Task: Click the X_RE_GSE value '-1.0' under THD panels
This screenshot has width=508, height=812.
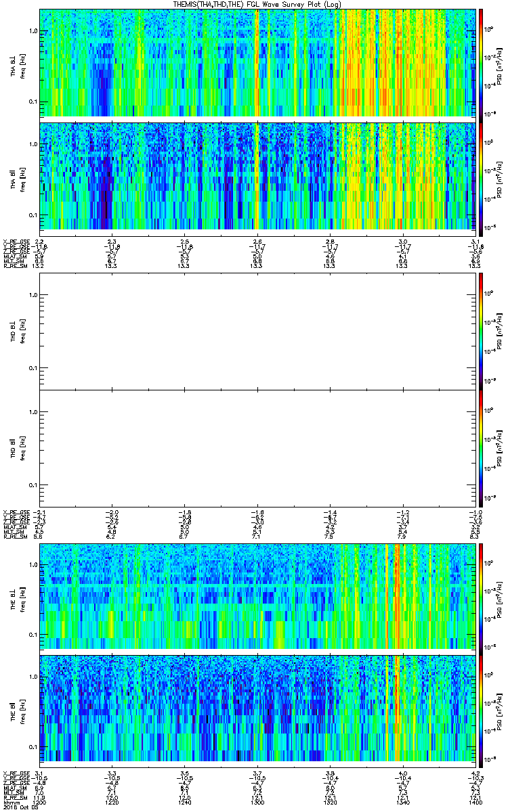Action: tap(474, 512)
